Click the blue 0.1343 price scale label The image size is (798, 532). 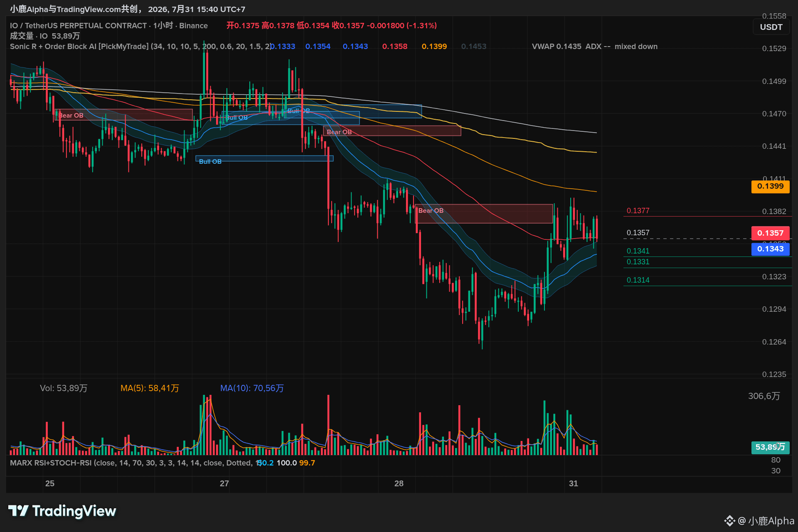(770, 249)
